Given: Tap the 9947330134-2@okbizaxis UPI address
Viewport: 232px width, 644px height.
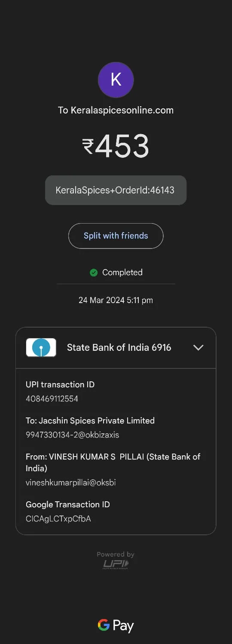Looking at the screenshot, I should click(73, 435).
